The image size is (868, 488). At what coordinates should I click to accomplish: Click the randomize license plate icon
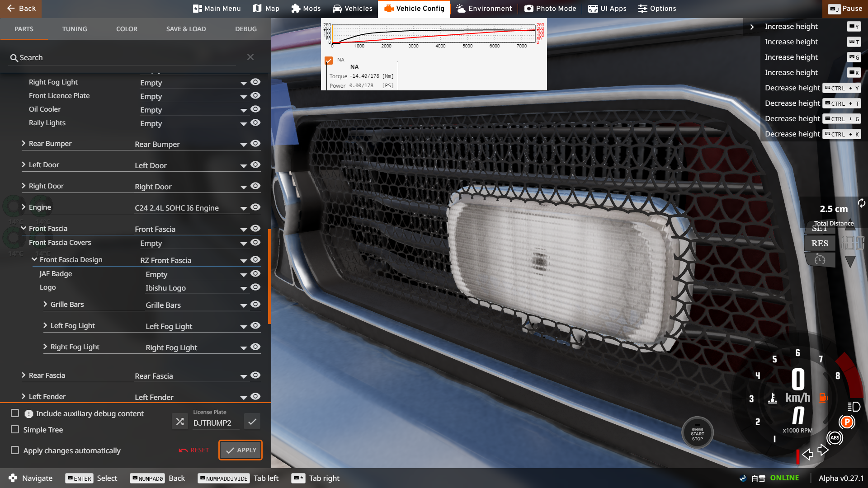180,422
